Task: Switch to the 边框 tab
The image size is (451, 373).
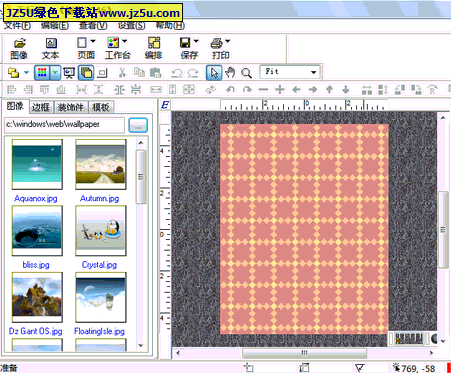Action: [x=41, y=107]
